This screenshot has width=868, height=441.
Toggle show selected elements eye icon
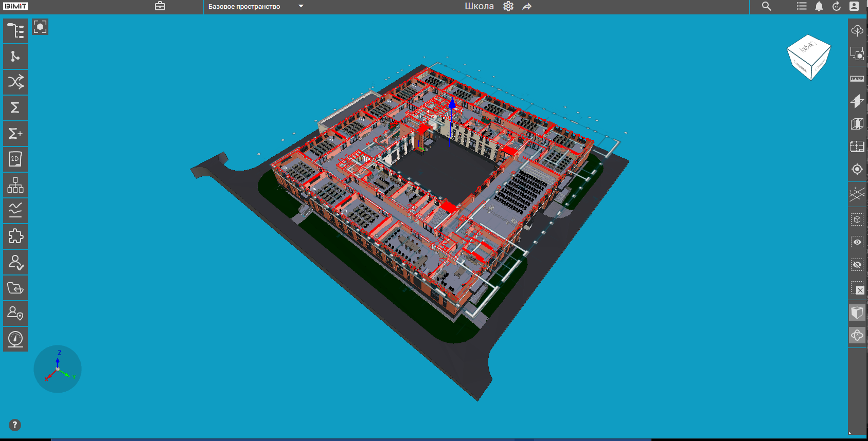click(x=857, y=242)
